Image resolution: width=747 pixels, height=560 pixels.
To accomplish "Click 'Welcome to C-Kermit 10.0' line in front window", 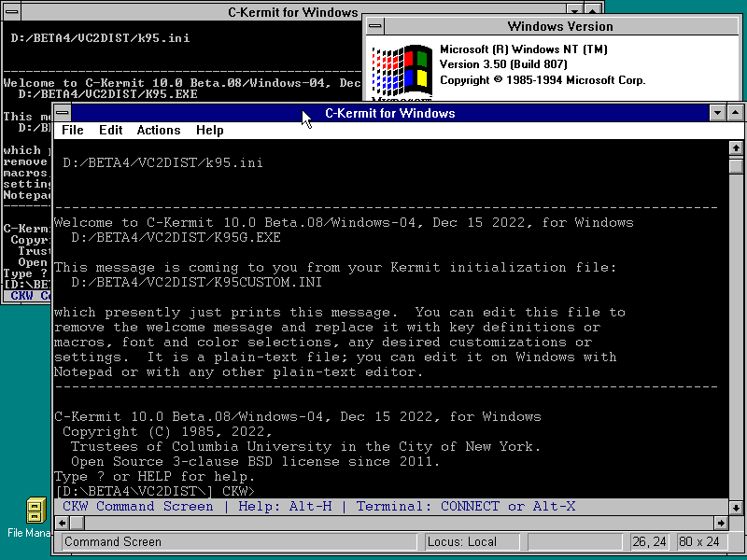I will (x=344, y=222).
